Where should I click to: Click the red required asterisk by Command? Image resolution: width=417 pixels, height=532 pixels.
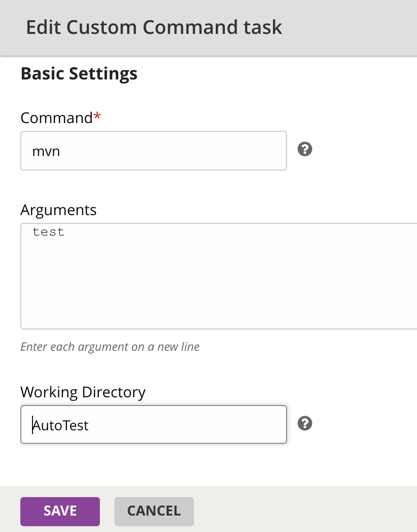click(x=97, y=117)
